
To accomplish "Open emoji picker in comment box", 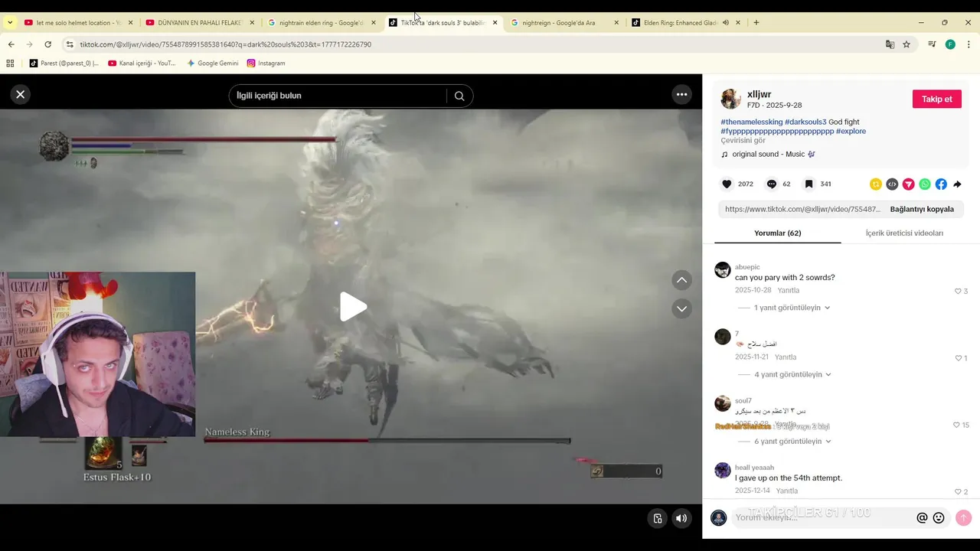I will [x=939, y=518].
